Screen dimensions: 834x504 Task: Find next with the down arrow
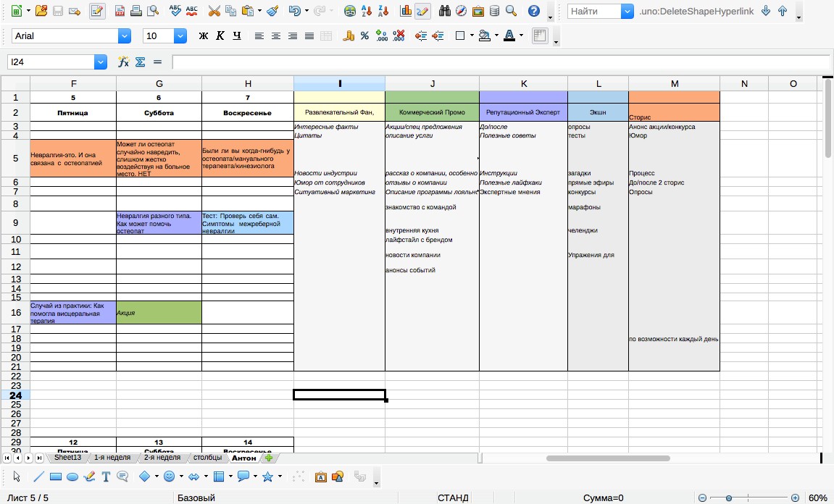[765, 11]
